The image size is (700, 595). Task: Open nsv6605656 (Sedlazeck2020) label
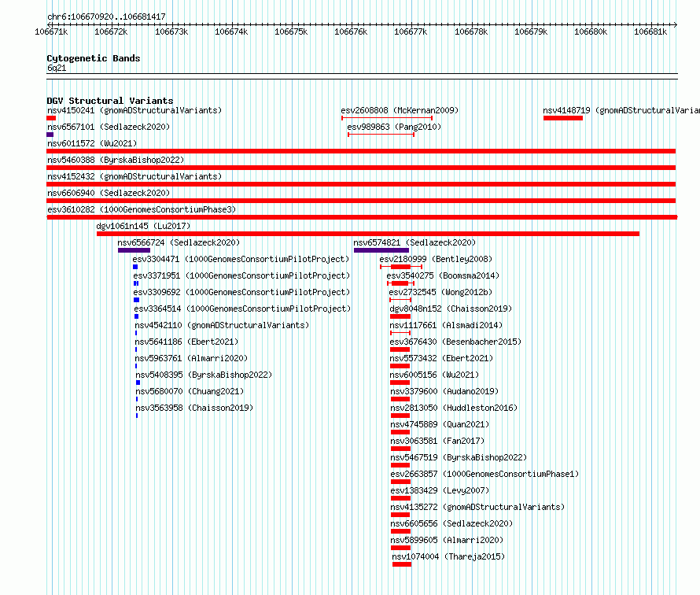(451, 523)
